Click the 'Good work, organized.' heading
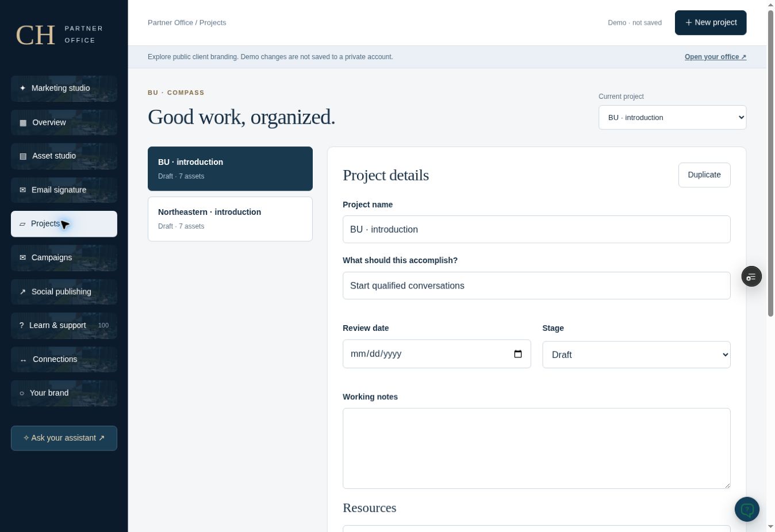The image size is (775, 532). 241,117
